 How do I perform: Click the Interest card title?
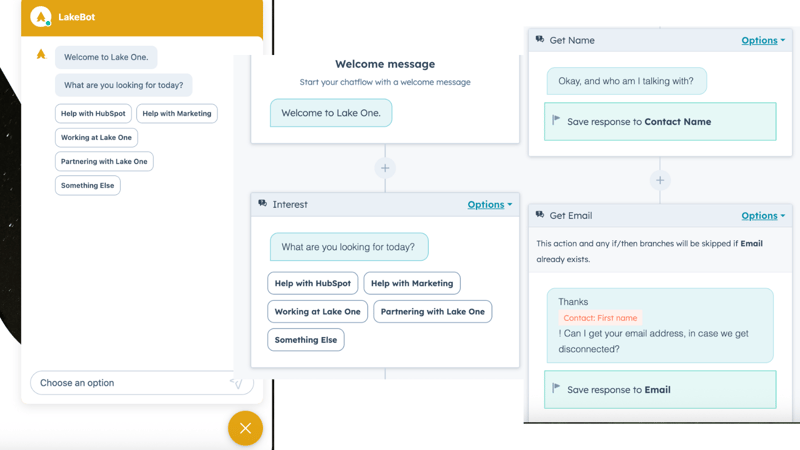pos(290,204)
